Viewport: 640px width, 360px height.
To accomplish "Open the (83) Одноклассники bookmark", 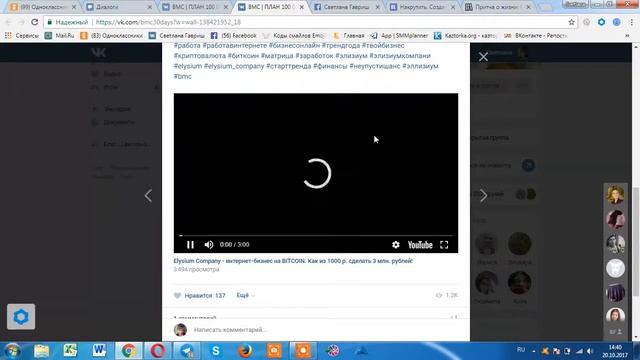I will click(x=111, y=36).
